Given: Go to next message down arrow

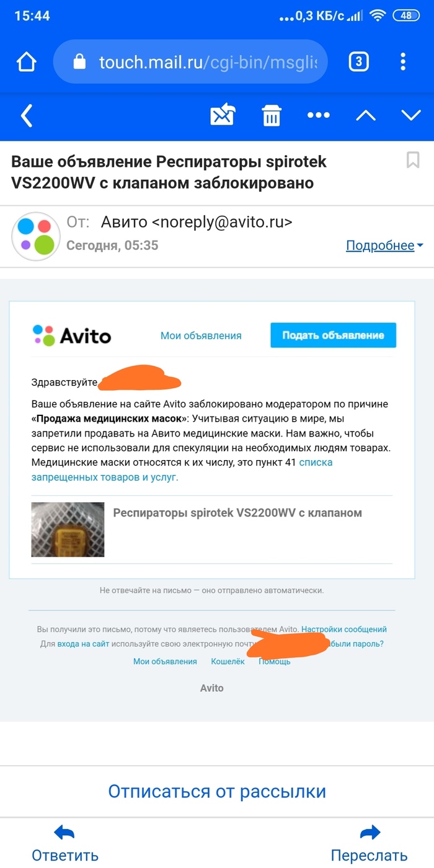Looking at the screenshot, I should [x=410, y=115].
